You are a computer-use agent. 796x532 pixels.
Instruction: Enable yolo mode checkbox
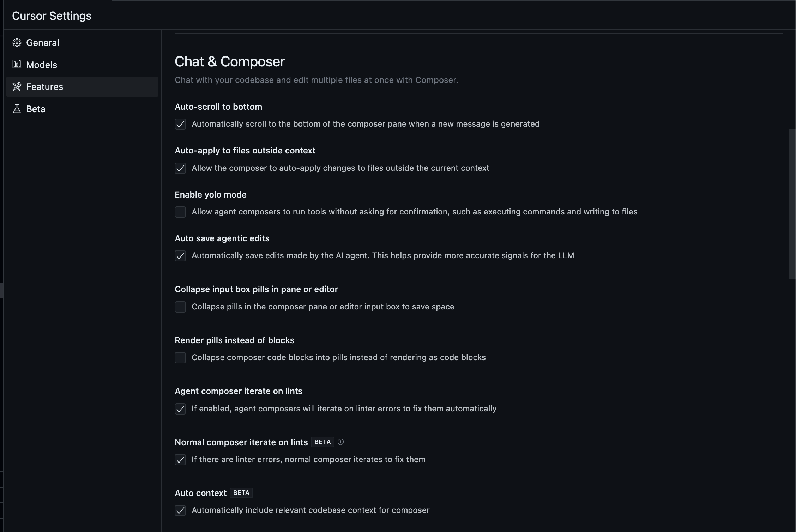tap(180, 212)
